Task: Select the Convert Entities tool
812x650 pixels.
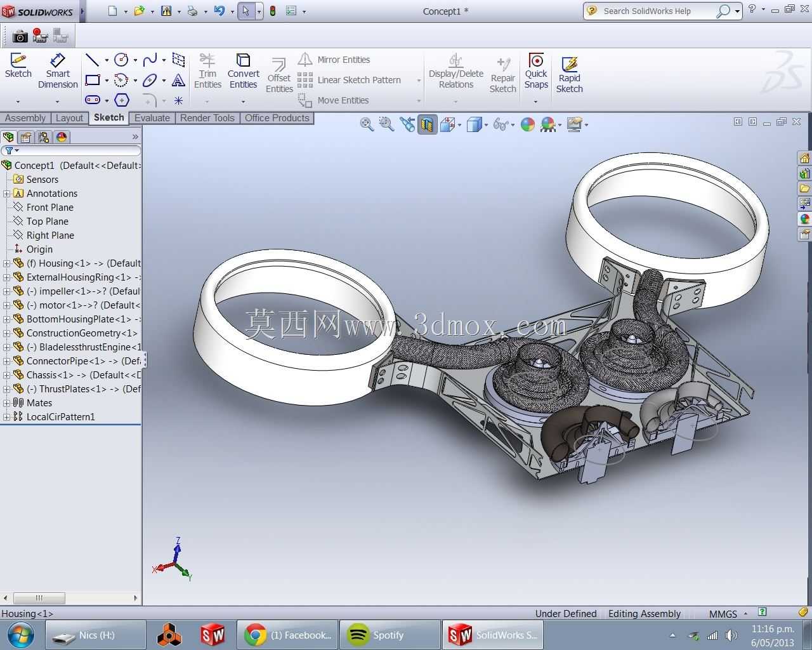Action: (x=243, y=70)
